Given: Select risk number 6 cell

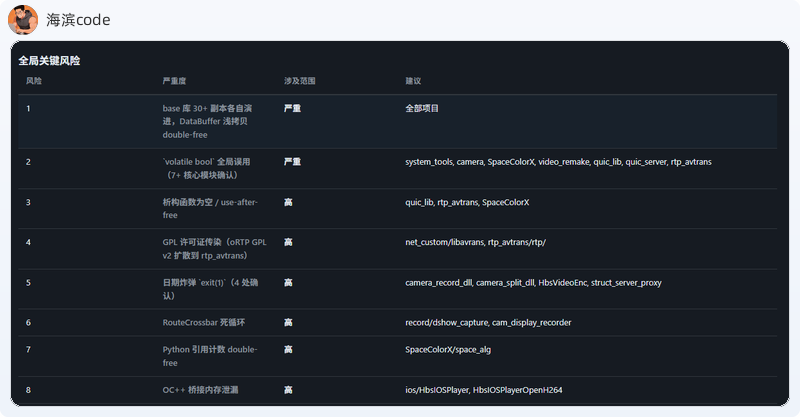Looking at the screenshot, I should 29,322.
